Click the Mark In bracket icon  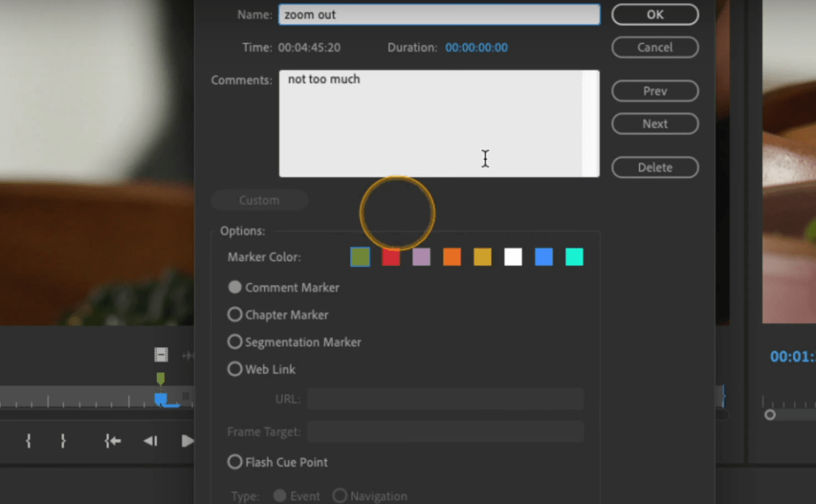(x=29, y=441)
